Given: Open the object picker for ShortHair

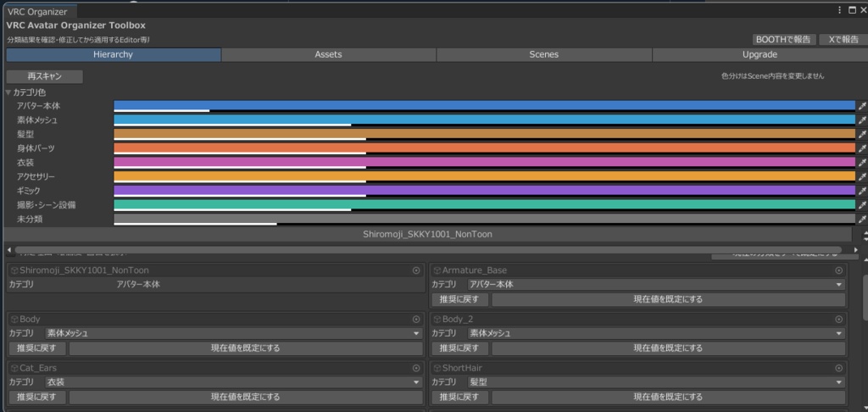Looking at the screenshot, I should tap(838, 368).
